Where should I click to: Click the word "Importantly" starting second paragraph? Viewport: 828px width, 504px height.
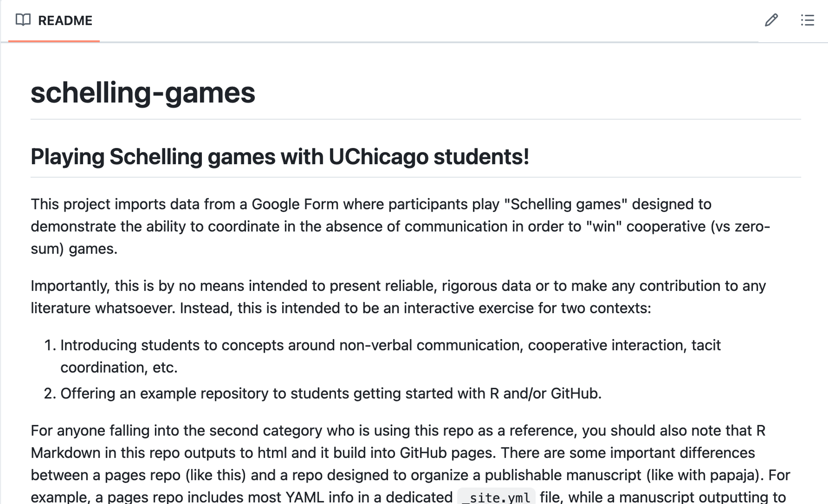pos(70,286)
